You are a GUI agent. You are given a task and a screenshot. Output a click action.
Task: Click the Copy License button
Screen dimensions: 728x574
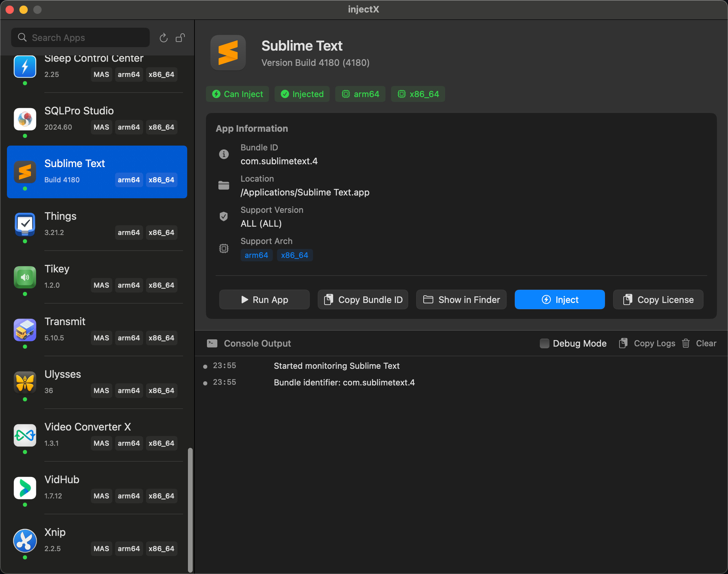658,299
